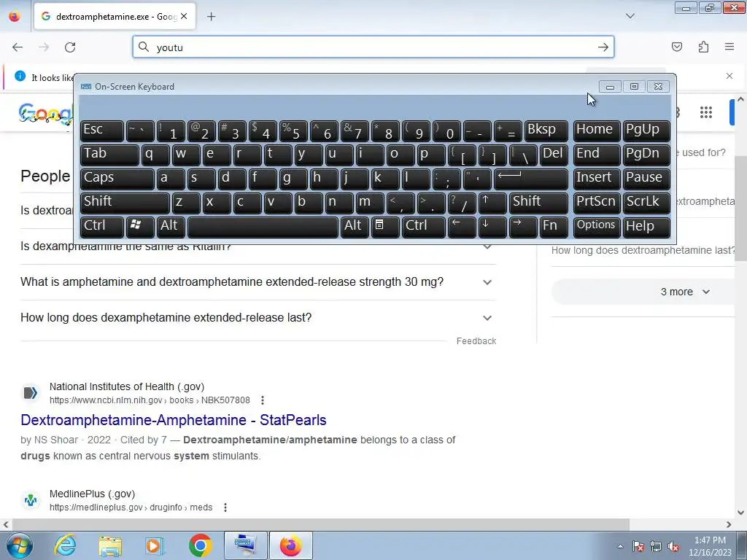Open the Google apps grid

pyautogui.click(x=706, y=112)
